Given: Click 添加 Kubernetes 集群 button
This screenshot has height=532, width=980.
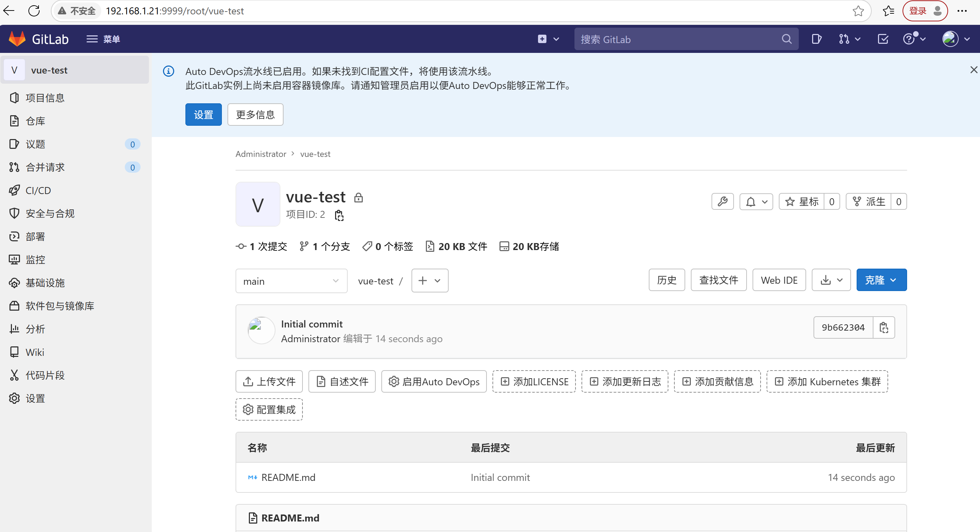Looking at the screenshot, I should 827,381.
